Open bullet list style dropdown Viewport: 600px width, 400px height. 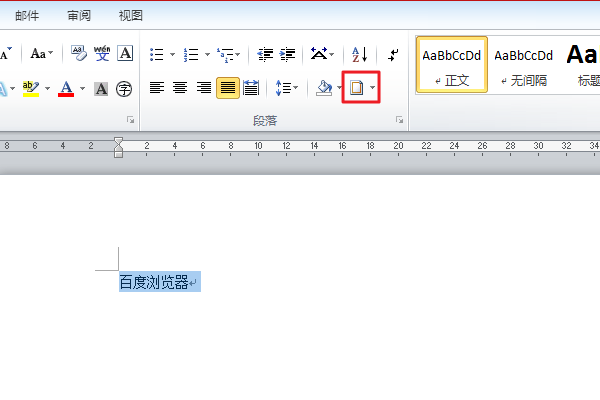click(172, 54)
